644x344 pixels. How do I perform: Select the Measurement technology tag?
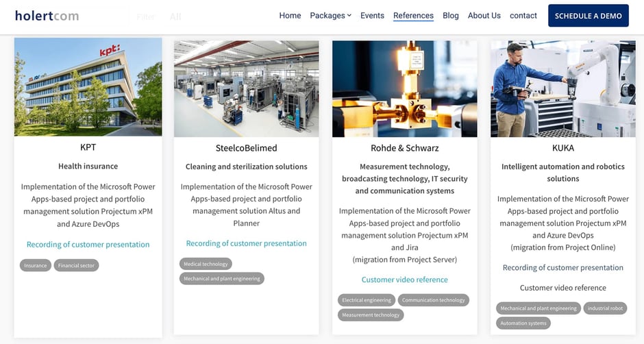371,315
